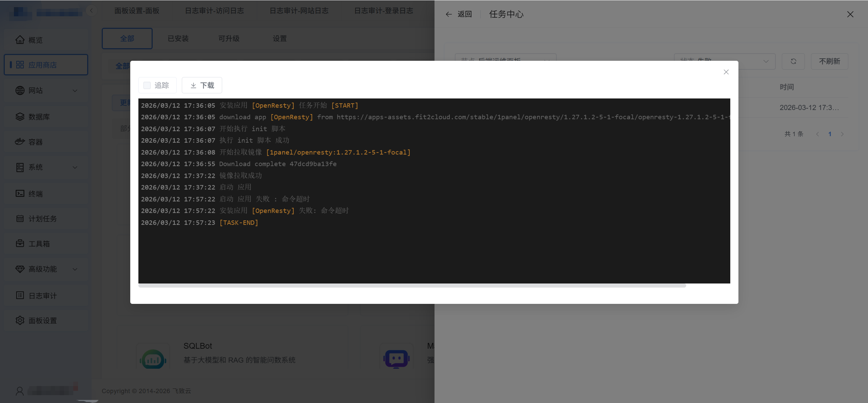Click the 概览 home icon in sidebar

pyautogui.click(x=20, y=40)
